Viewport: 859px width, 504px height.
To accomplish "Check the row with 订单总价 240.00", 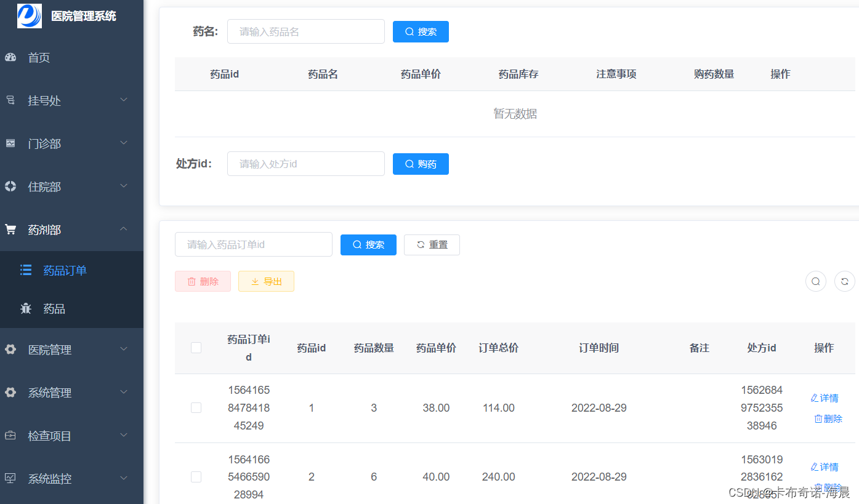I will (x=196, y=477).
